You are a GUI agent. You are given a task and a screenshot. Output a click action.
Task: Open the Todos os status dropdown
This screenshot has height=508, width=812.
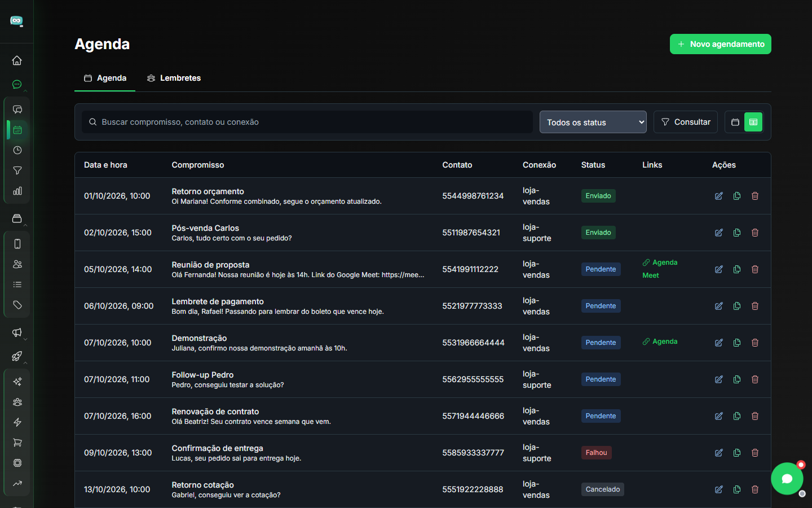click(593, 122)
